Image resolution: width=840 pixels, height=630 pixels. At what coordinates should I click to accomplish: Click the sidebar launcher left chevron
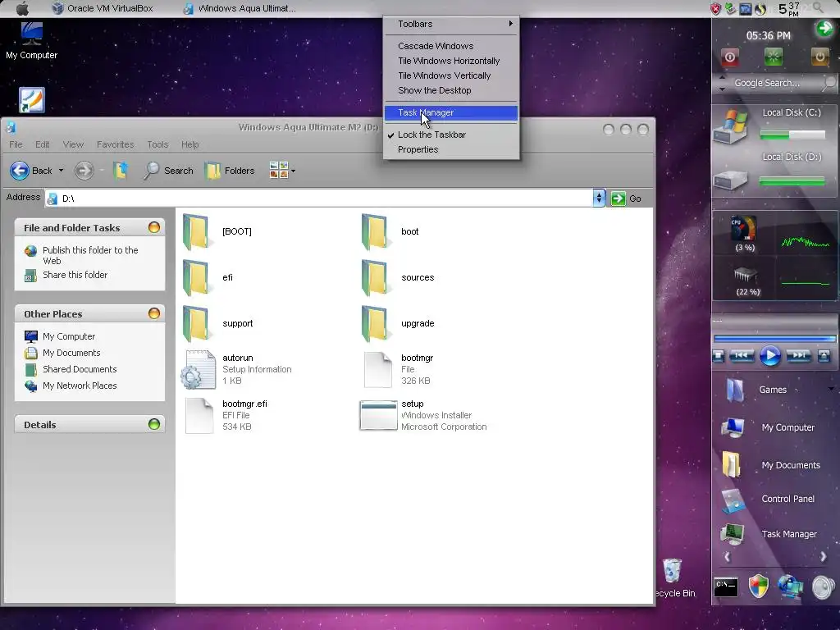pos(727,557)
